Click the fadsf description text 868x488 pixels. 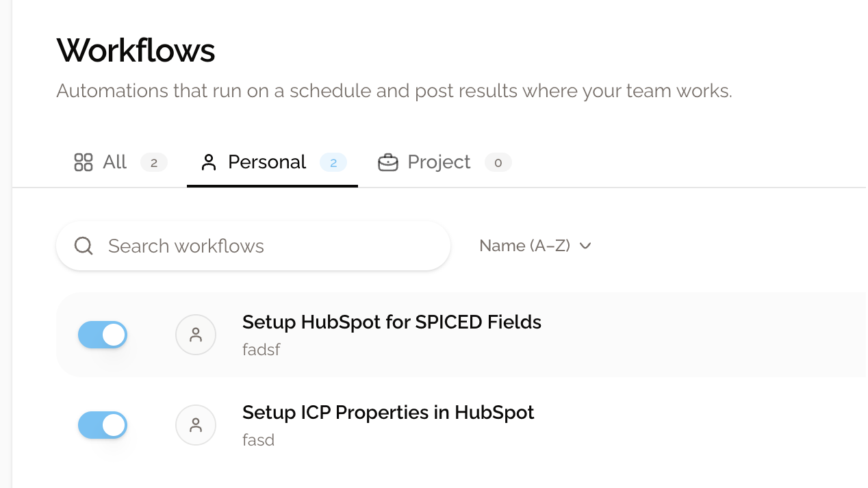[x=261, y=350]
